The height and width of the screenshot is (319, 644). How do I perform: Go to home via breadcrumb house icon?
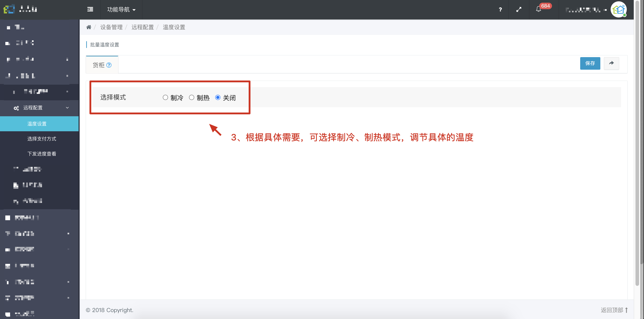point(89,27)
